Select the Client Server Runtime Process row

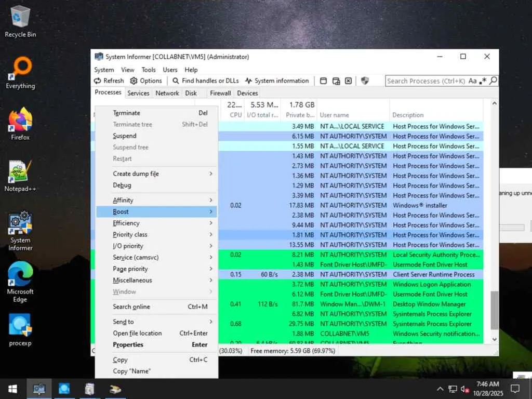(351, 274)
